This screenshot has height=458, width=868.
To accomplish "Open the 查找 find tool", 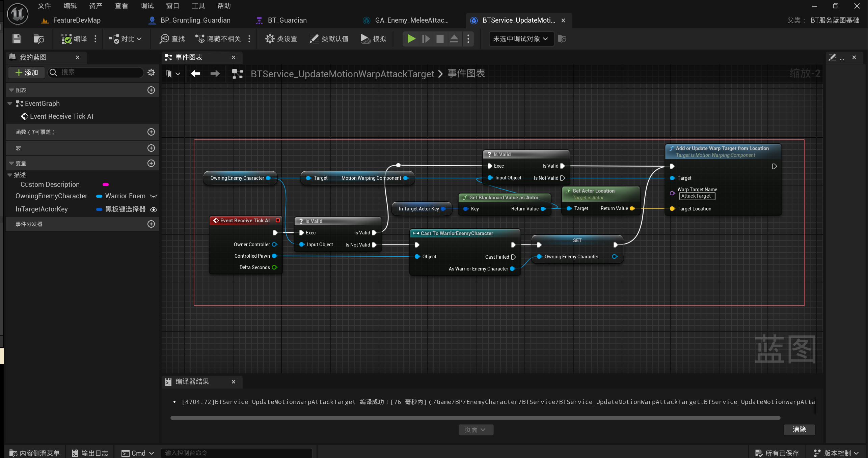I will pos(172,39).
